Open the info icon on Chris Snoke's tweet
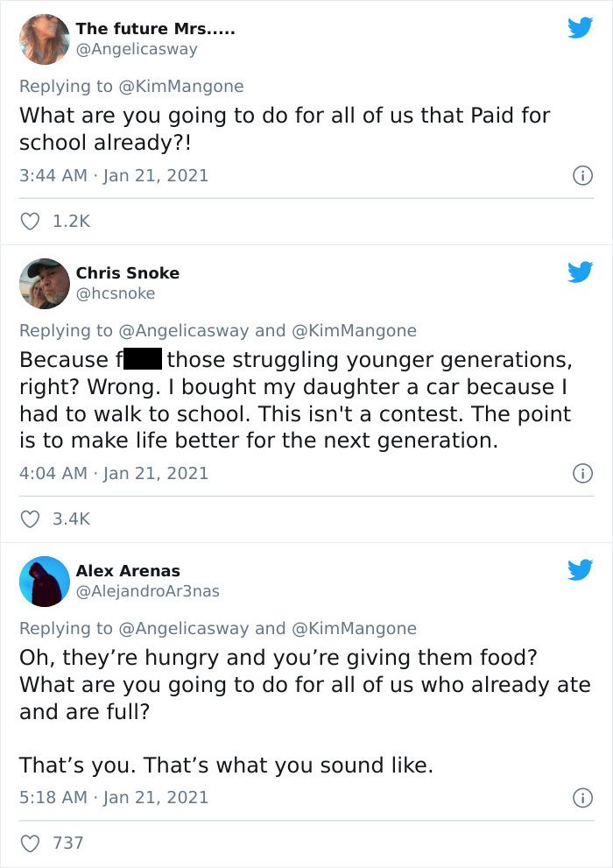The image size is (613, 868). (x=584, y=475)
